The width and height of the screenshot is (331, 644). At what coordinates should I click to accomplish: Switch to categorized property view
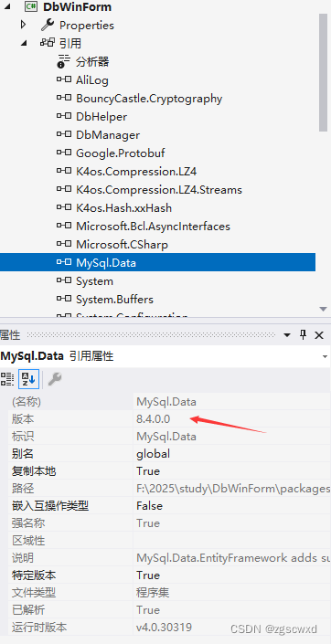(7, 379)
